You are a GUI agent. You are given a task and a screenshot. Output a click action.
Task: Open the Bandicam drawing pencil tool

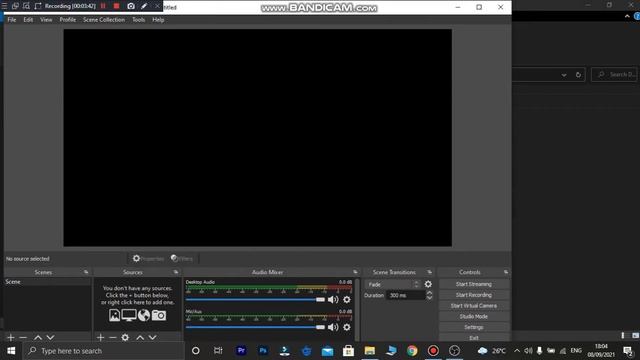coord(144,6)
